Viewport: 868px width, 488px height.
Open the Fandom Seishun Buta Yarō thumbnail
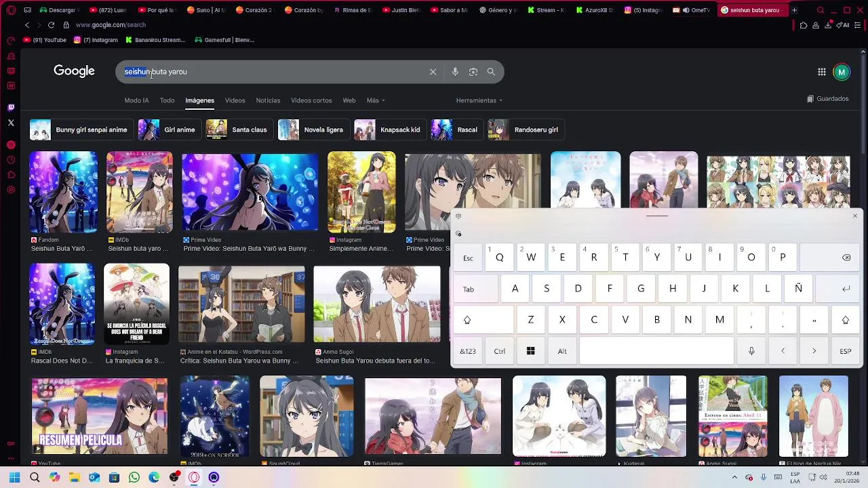[x=64, y=192]
